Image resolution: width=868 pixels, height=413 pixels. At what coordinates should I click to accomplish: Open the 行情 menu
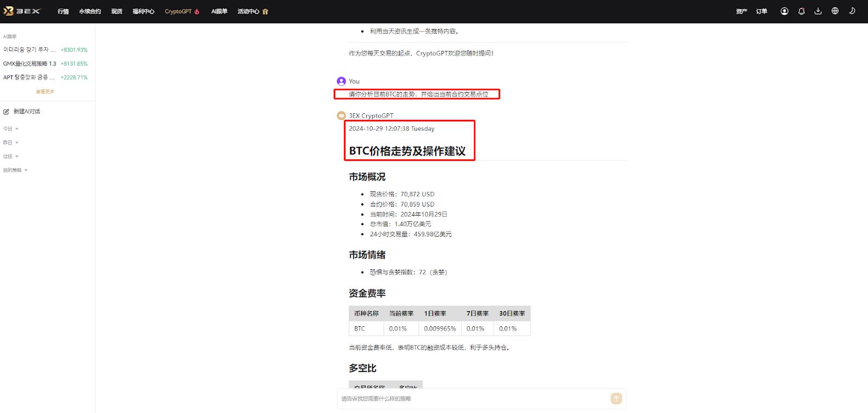coord(63,11)
